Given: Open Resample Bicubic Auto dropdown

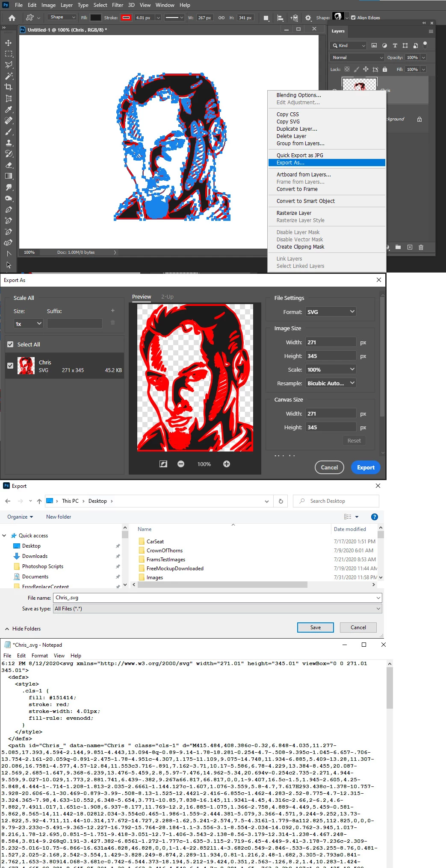Looking at the screenshot, I should click(331, 383).
